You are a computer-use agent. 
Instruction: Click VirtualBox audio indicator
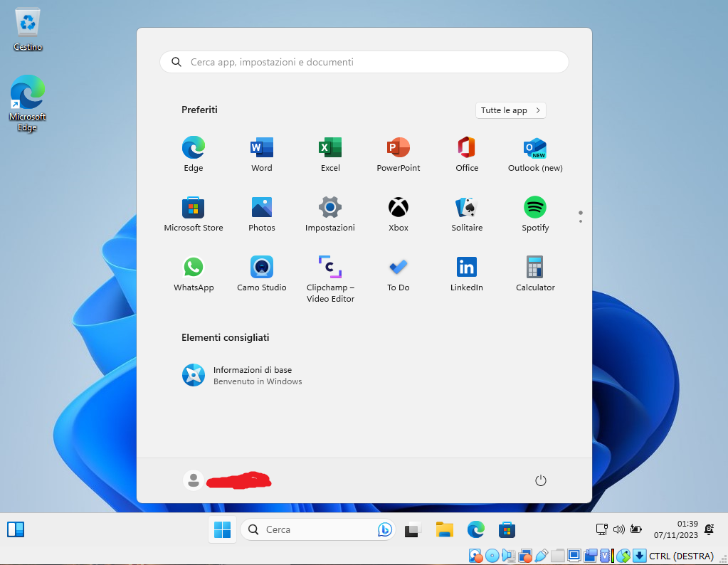pyautogui.click(x=509, y=555)
